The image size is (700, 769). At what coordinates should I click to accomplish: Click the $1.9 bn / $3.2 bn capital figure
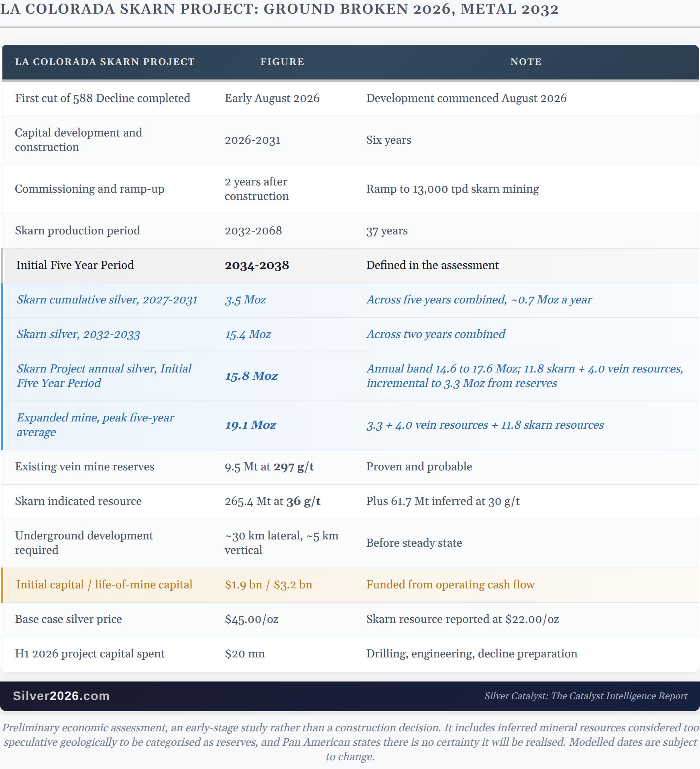269,585
